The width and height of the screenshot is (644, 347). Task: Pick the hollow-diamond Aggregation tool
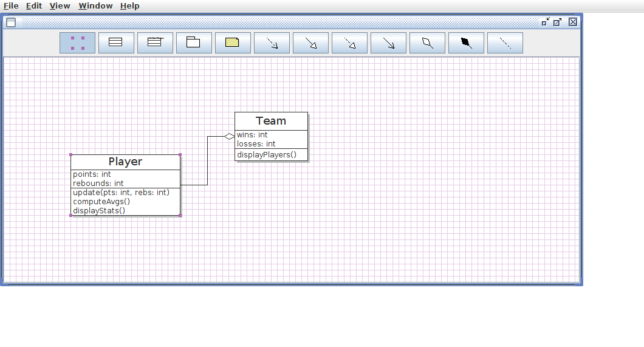427,43
